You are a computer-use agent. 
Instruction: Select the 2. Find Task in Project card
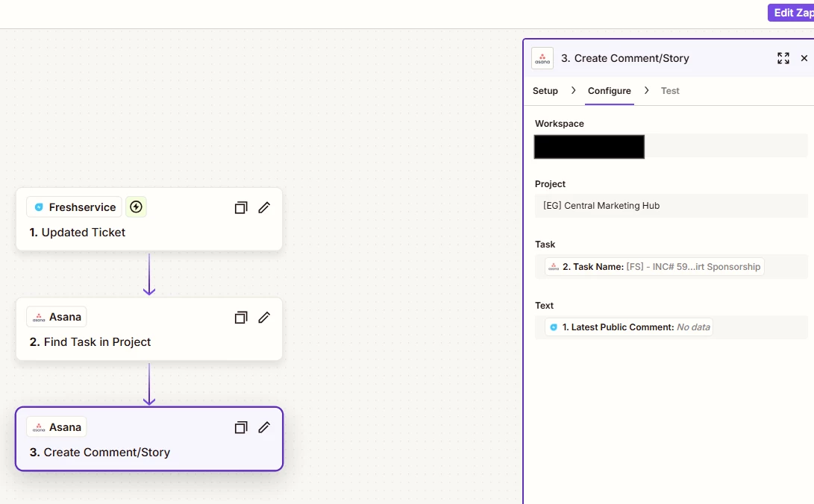[x=149, y=330]
